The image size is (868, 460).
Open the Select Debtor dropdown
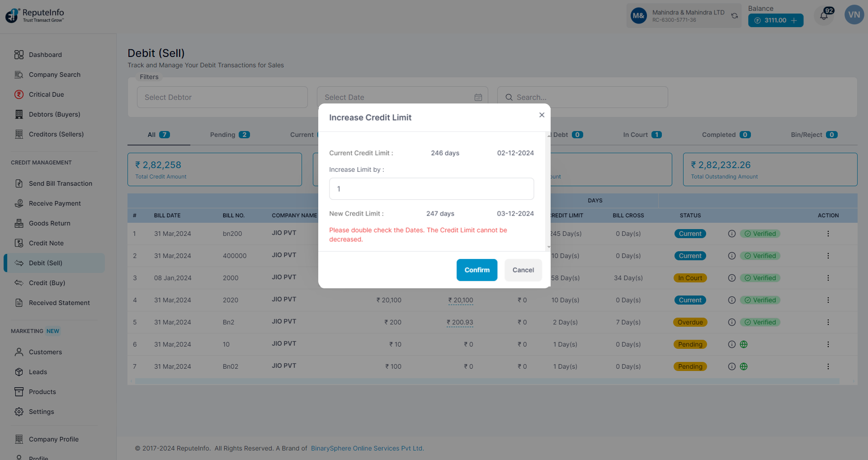pyautogui.click(x=222, y=97)
